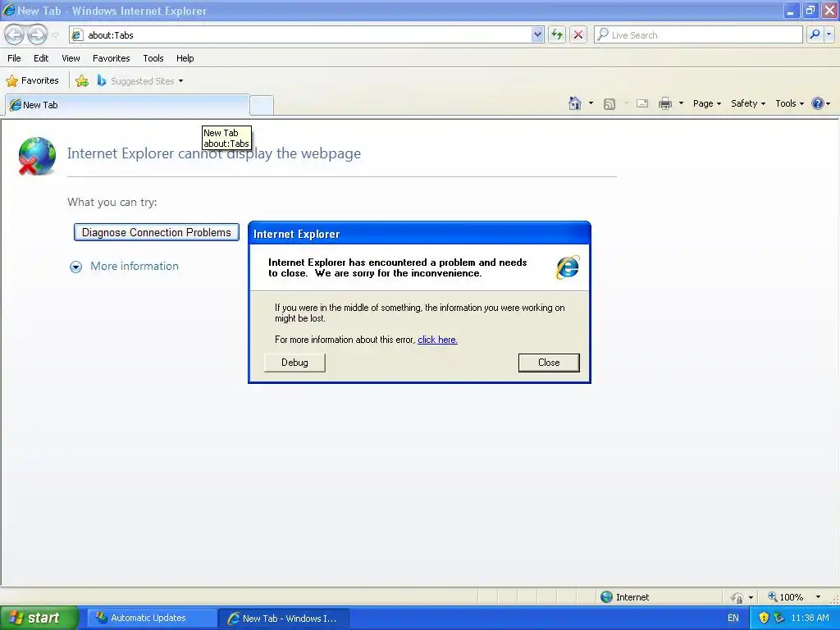The height and width of the screenshot is (630, 840).
Task: Open the Page command menu
Action: (706, 103)
